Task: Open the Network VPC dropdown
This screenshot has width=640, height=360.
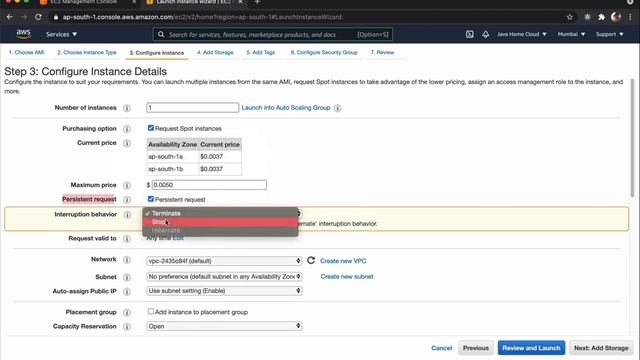Action: click(224, 261)
